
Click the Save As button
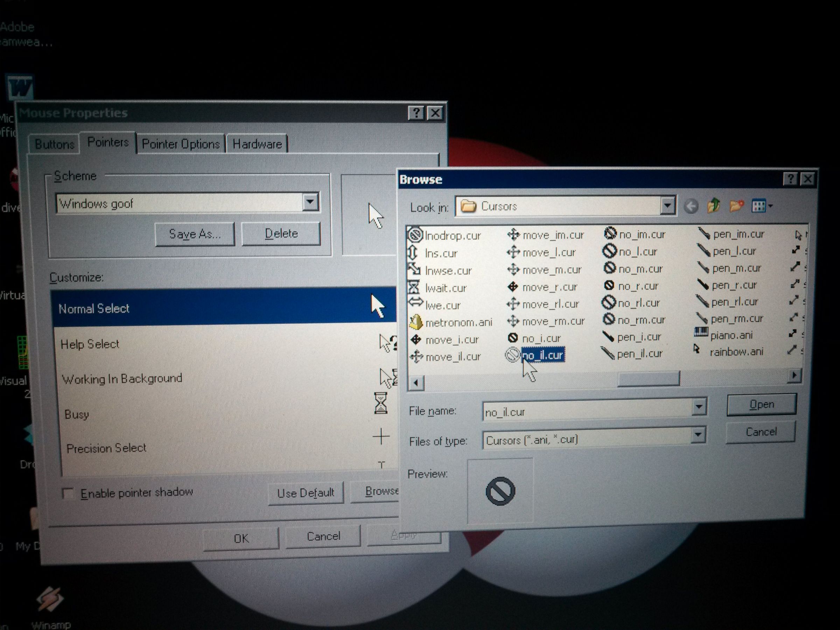[x=195, y=233]
